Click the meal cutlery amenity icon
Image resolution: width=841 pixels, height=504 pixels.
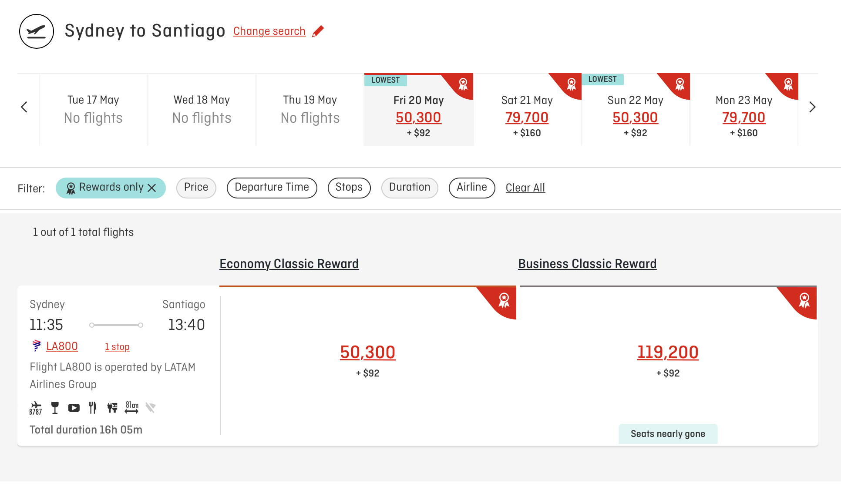92,408
